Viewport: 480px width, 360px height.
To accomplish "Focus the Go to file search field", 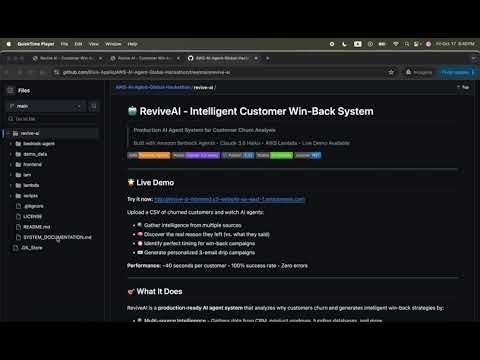I will click(53, 119).
